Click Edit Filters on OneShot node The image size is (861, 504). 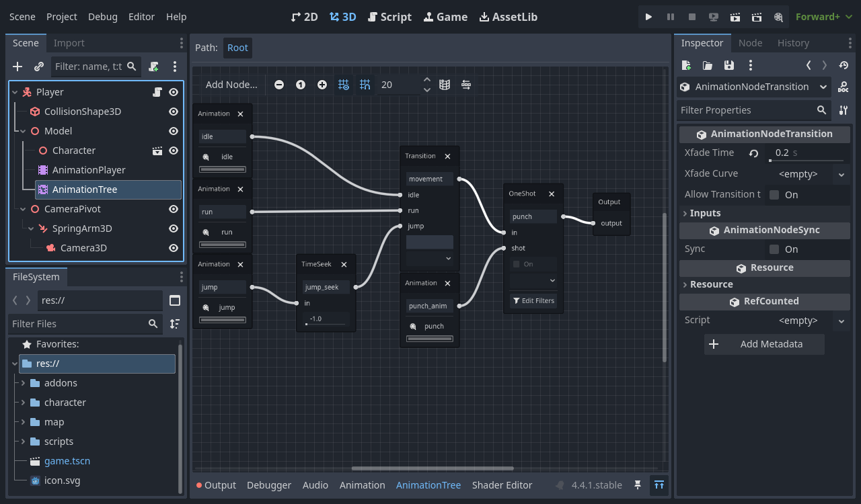pos(533,300)
